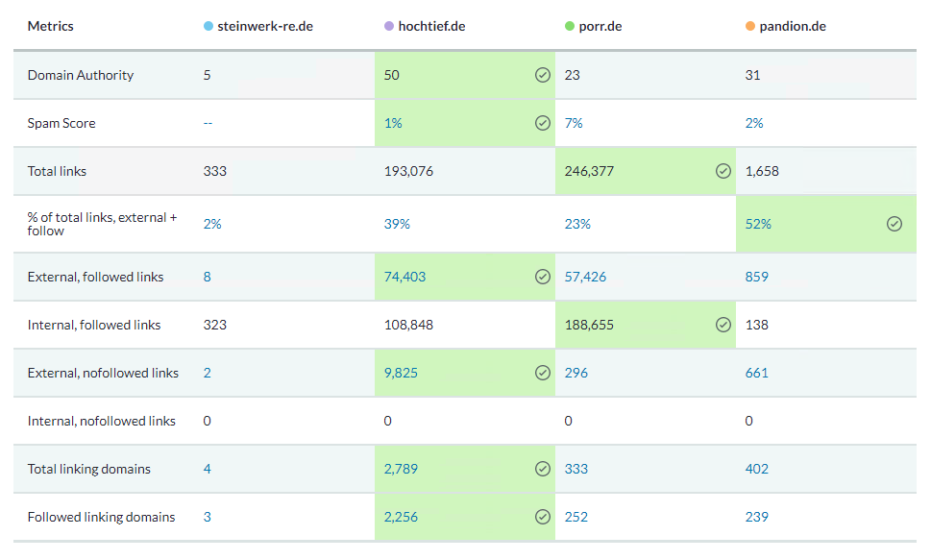The width and height of the screenshot is (931, 560).
Task: Open steinwerk-re.de total linking domains value 4
Action: point(208,469)
